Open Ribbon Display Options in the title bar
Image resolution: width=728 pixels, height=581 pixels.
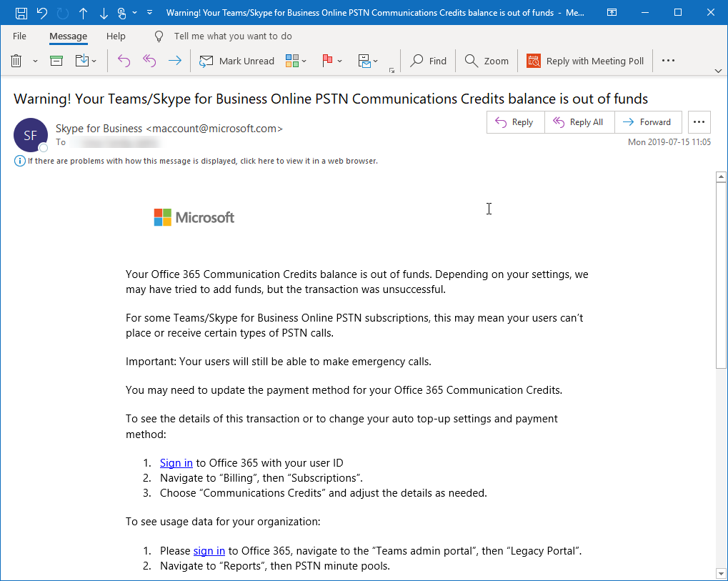click(x=612, y=13)
